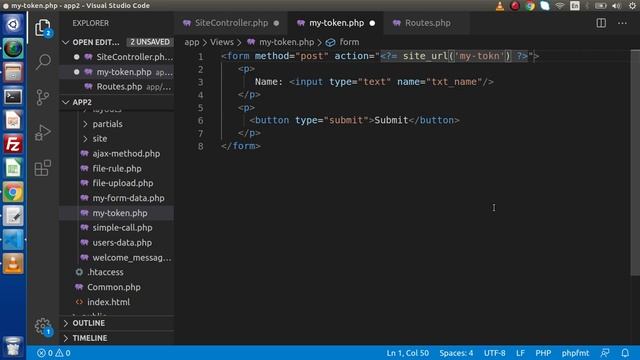
Task: Open the editor More Actions ellipsis
Action: click(622, 23)
